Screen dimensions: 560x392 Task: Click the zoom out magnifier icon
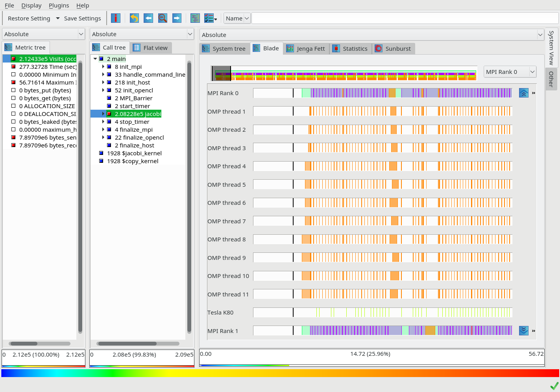[163, 18]
